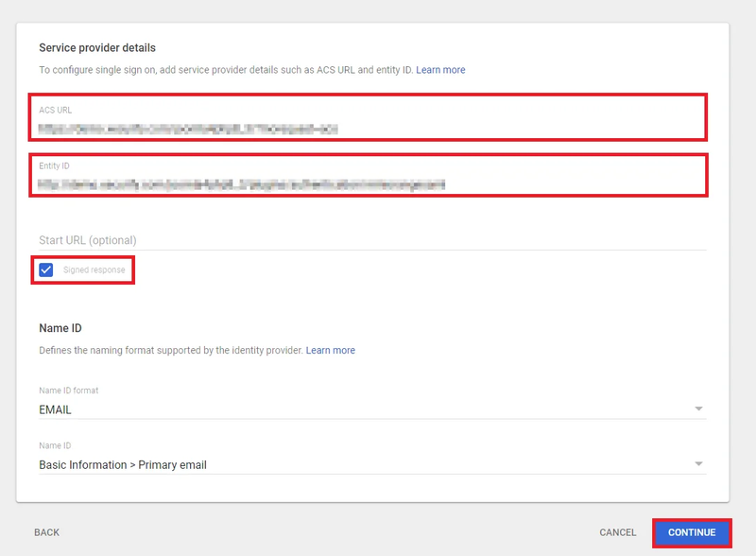Viewport: 756px width, 556px height.
Task: Expand the Primary email dropdown arrow
Action: pos(698,464)
